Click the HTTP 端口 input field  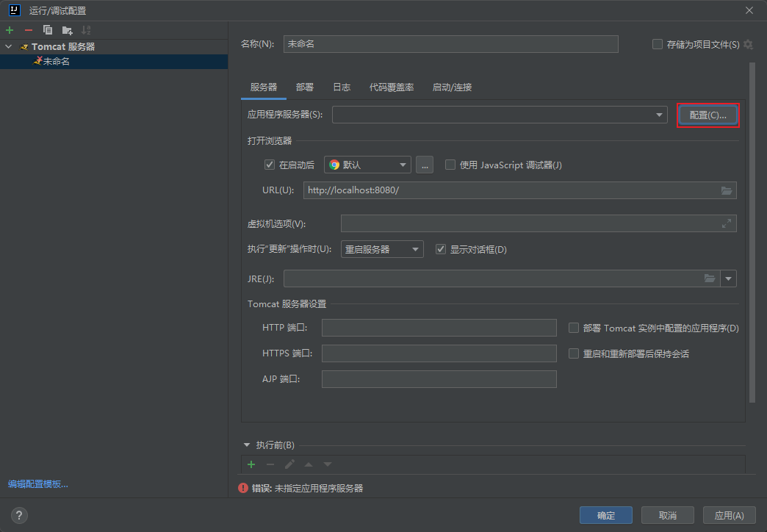click(x=439, y=328)
